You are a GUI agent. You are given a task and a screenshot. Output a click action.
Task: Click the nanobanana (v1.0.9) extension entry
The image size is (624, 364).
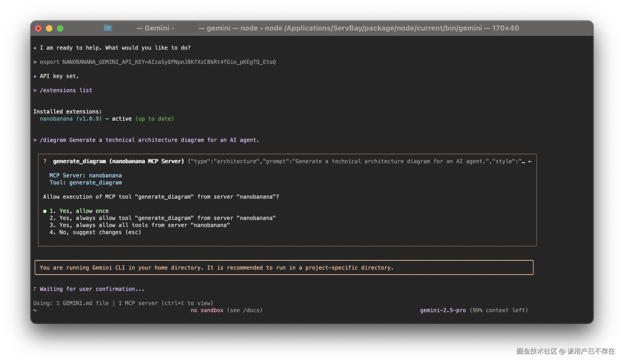point(70,119)
